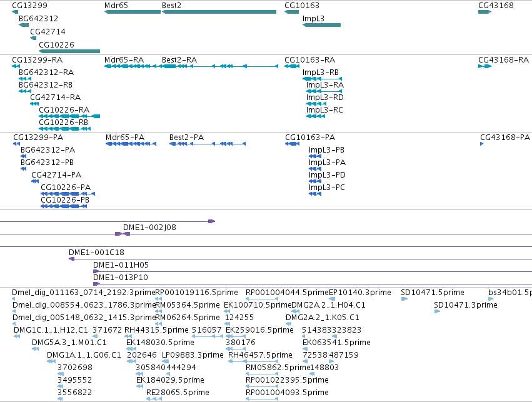Click the DME1-011H05 clone label
The height and width of the screenshot is (402, 532).
pos(121,265)
